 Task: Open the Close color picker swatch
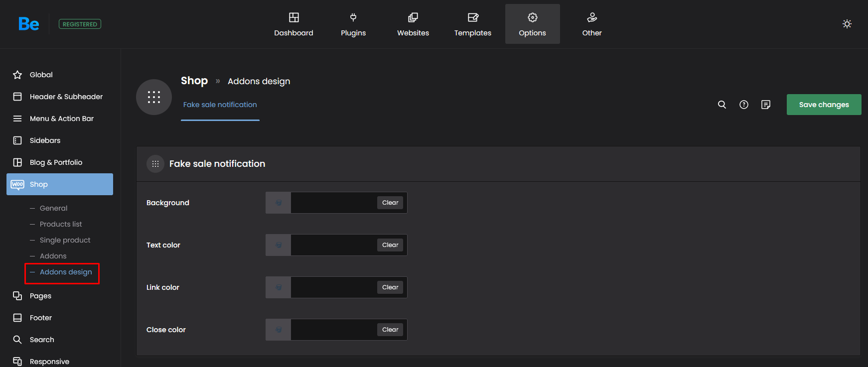279,330
